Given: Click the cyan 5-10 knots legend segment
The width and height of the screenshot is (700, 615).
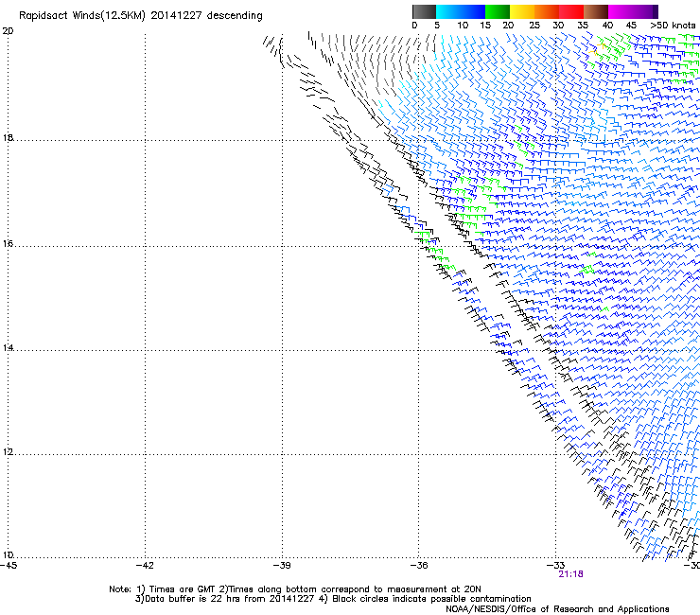Looking at the screenshot, I should 448,11.
